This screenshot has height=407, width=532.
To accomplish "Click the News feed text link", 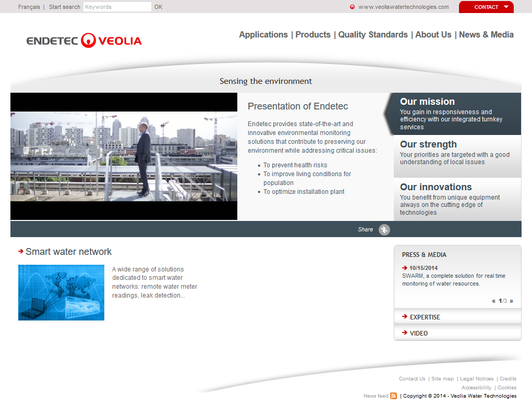I will tap(376, 396).
